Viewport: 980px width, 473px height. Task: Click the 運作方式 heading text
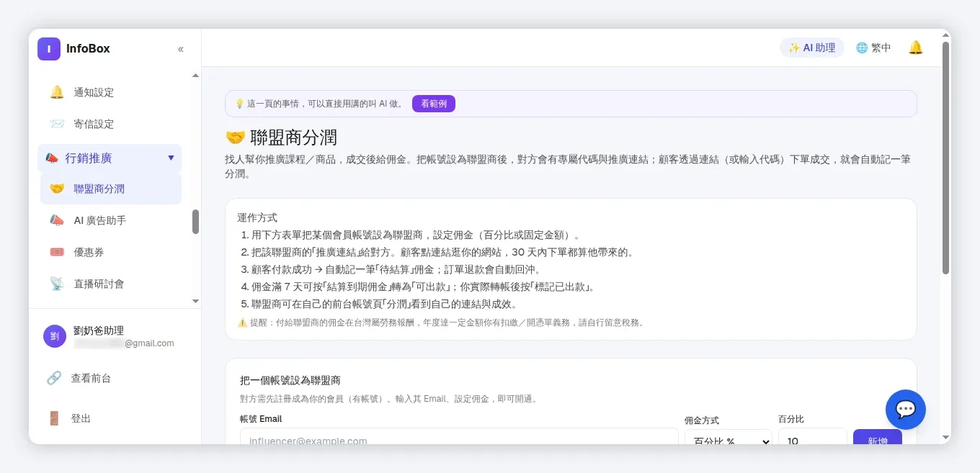(257, 217)
